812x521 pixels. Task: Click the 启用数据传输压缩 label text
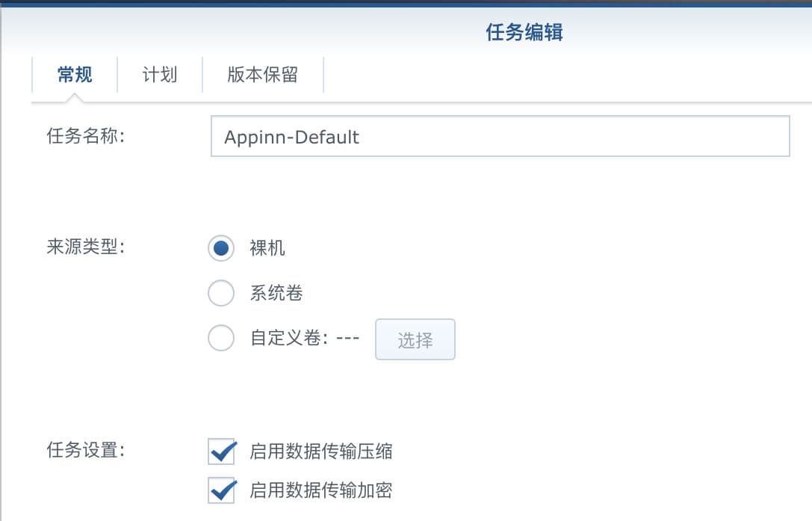coord(321,451)
